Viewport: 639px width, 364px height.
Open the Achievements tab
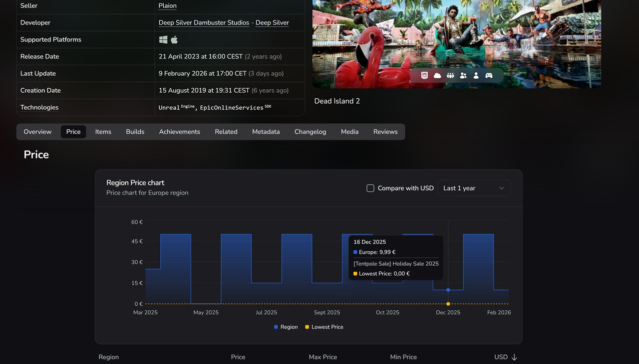(x=180, y=132)
